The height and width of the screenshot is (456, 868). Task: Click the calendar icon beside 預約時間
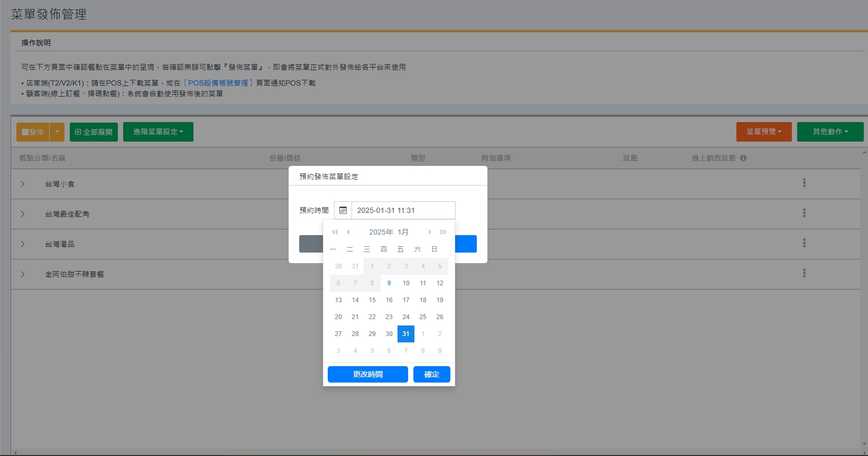pos(343,210)
